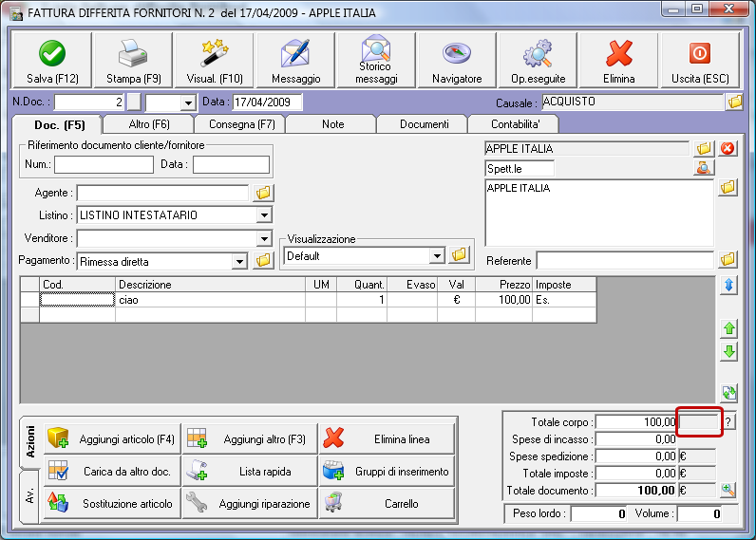Focus the Referente input field
756x540 pixels.
pyautogui.click(x=625, y=260)
